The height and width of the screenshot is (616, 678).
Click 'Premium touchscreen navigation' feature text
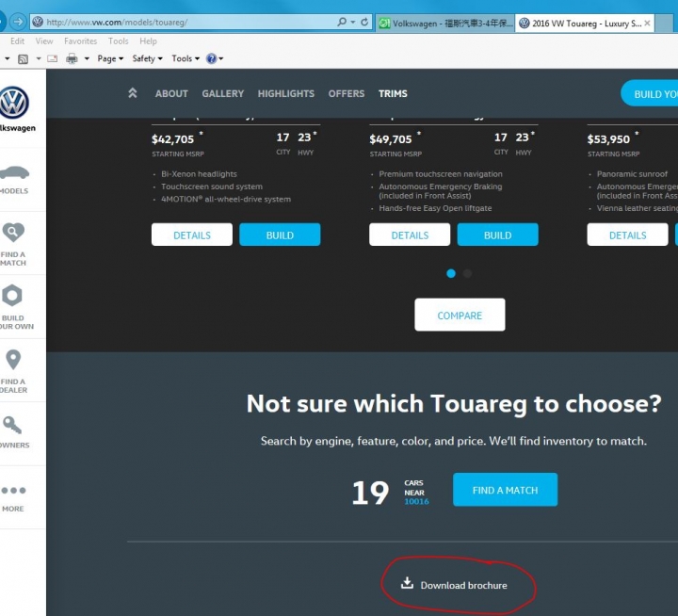pos(441,174)
